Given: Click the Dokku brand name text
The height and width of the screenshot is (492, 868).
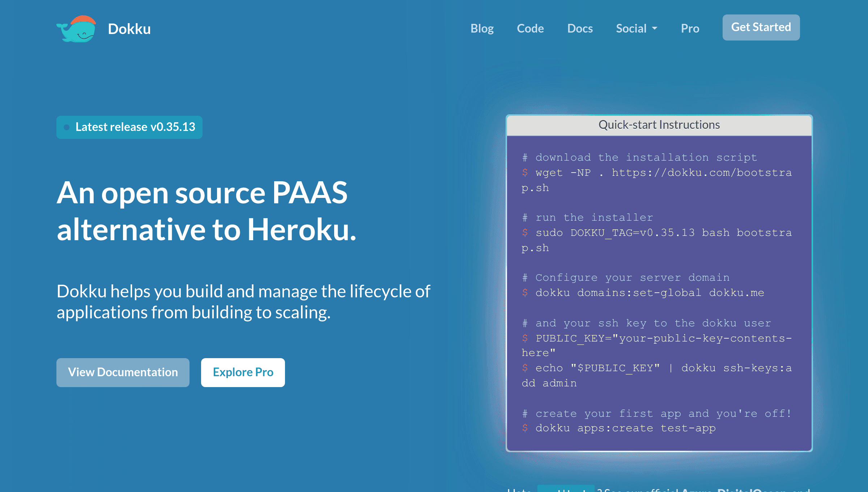Looking at the screenshot, I should pyautogui.click(x=129, y=29).
